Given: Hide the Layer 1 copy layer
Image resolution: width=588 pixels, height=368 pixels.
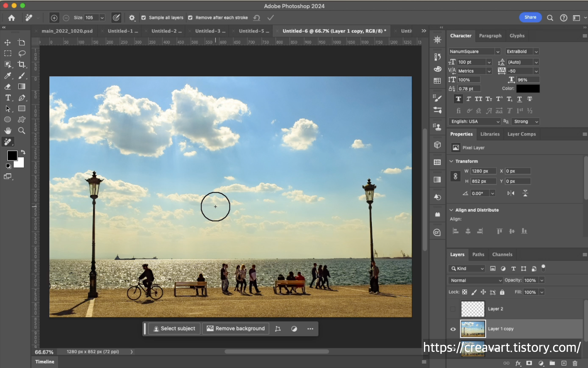Looking at the screenshot, I should click(453, 329).
